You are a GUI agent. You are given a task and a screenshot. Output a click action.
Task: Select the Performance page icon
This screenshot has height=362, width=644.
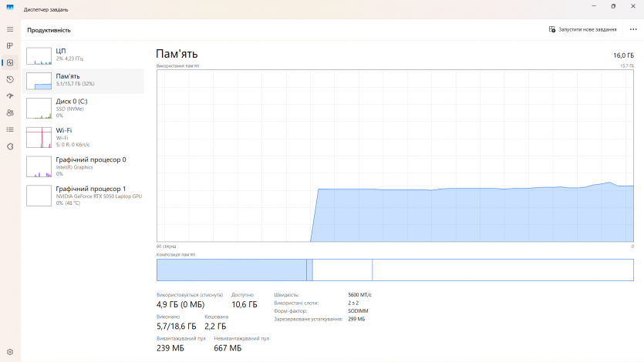10,62
